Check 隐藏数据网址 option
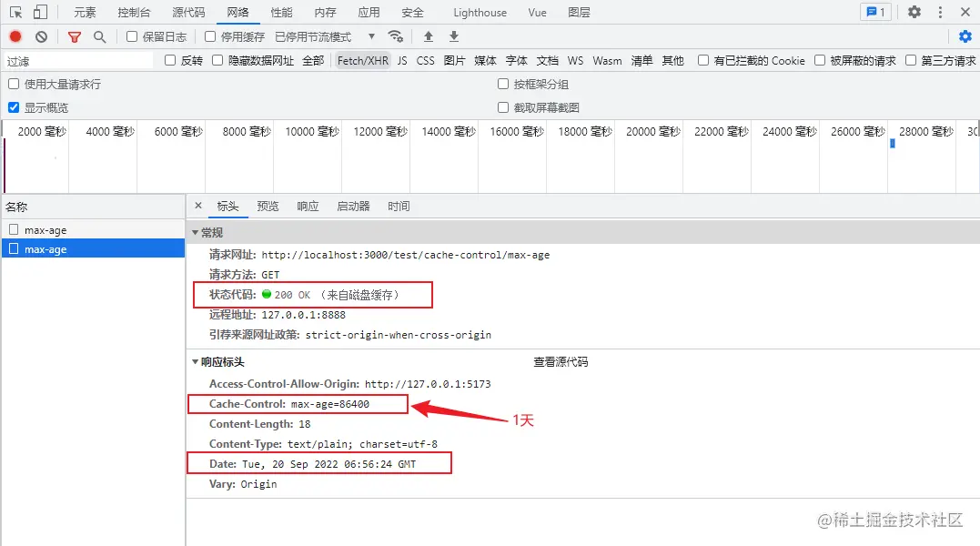 click(x=217, y=60)
